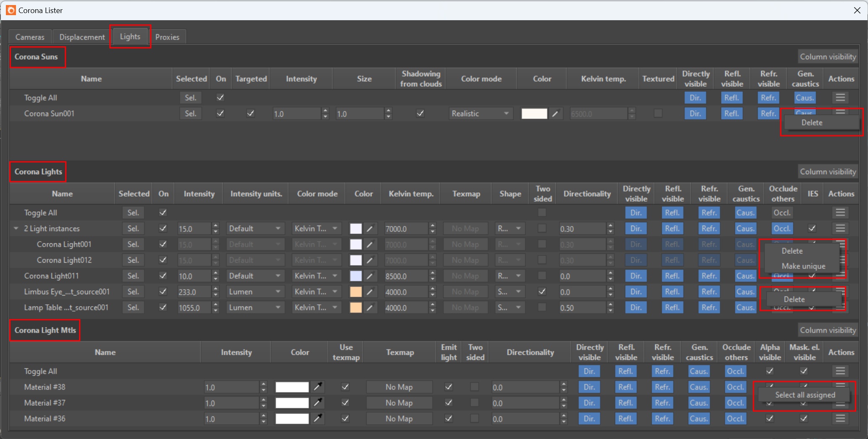Open Color mode dropdown showing Realistic
The height and width of the screenshot is (439, 868).
point(481,114)
